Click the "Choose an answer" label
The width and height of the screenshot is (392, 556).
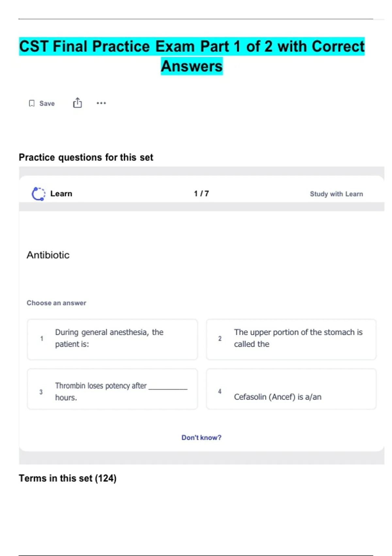pyautogui.click(x=57, y=303)
